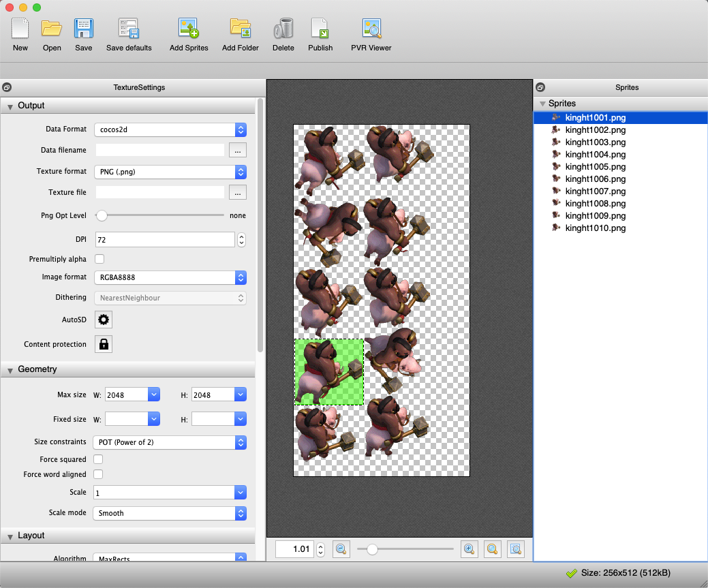This screenshot has width=708, height=588.
Task: Open the PVR Viewer tool
Action: 371,29
